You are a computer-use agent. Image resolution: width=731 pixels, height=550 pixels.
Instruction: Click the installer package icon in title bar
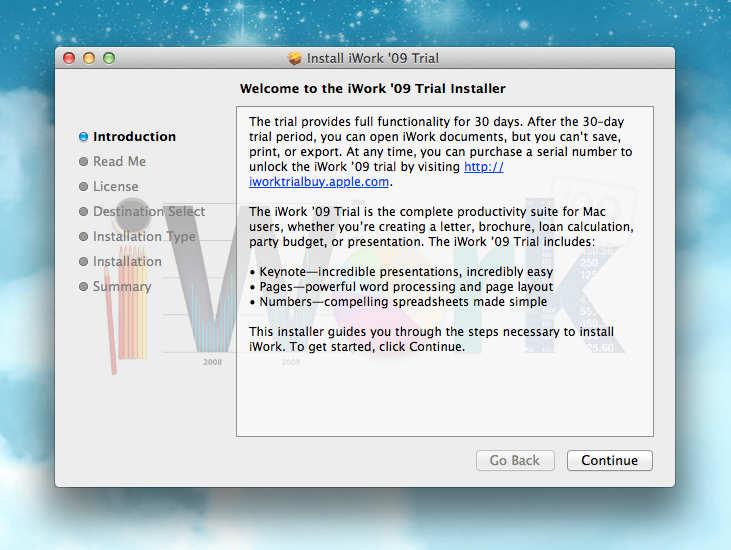[x=295, y=58]
